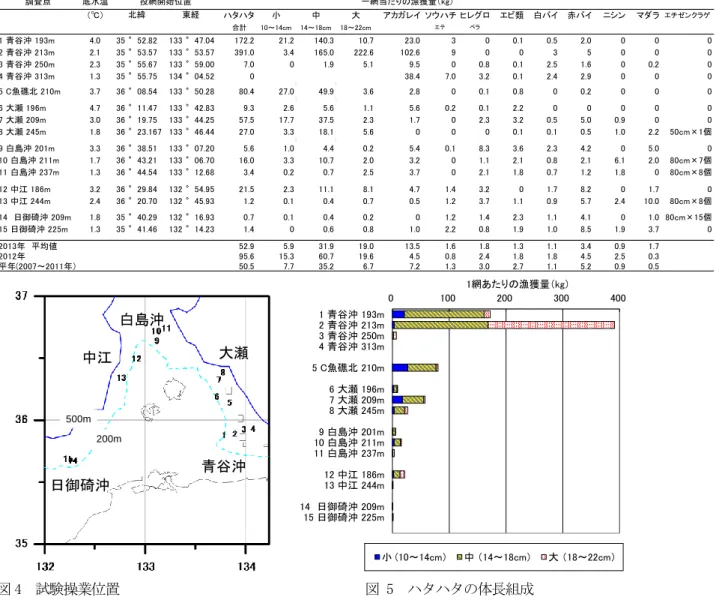Select the エビ類 column header
722x600 pixels.
[512, 15]
